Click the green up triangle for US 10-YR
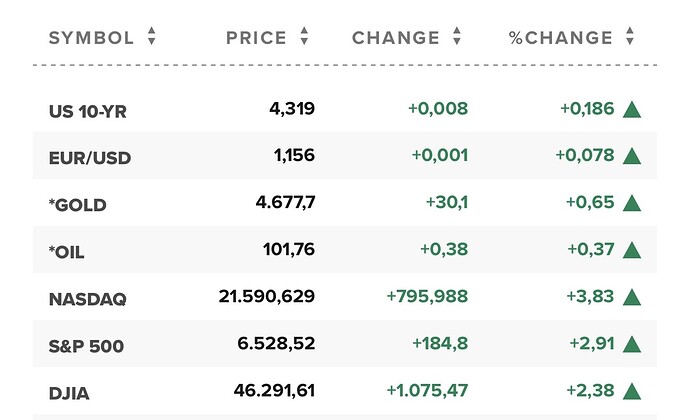 tap(631, 109)
